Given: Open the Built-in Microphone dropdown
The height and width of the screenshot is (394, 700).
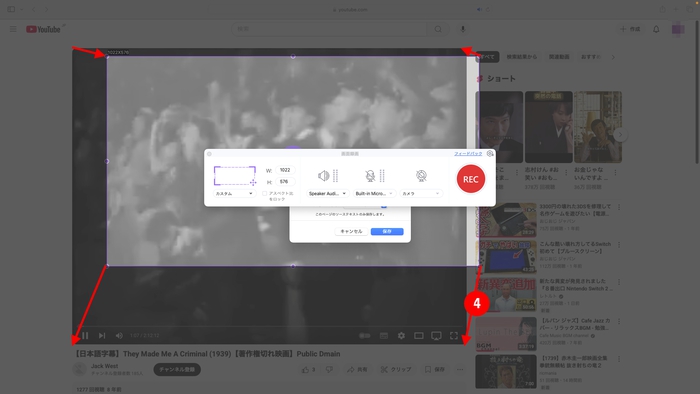Looking at the screenshot, I should (374, 194).
